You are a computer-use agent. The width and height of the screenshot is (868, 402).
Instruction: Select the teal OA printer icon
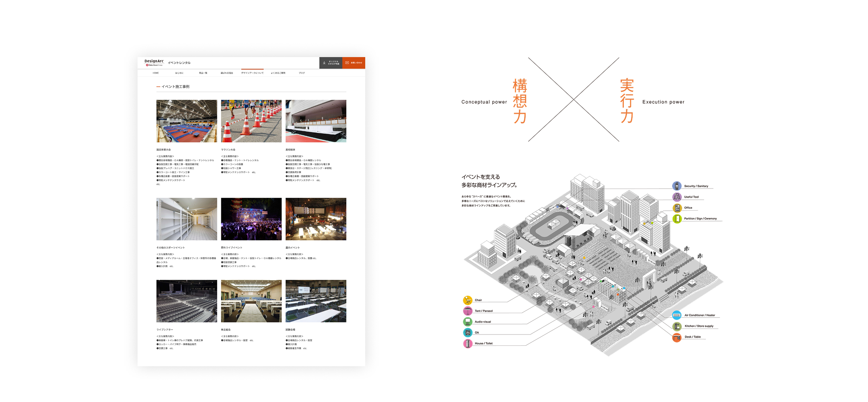tap(467, 332)
